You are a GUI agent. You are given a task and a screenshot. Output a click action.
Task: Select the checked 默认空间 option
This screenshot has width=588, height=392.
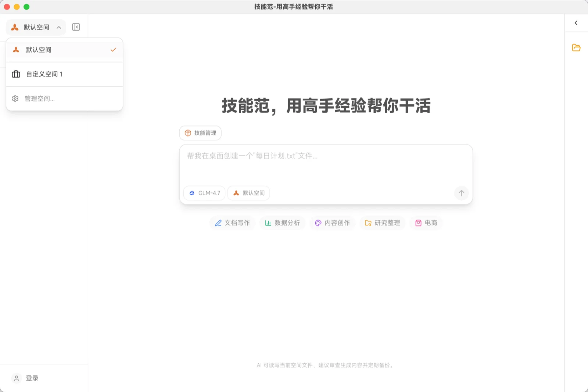click(64, 50)
